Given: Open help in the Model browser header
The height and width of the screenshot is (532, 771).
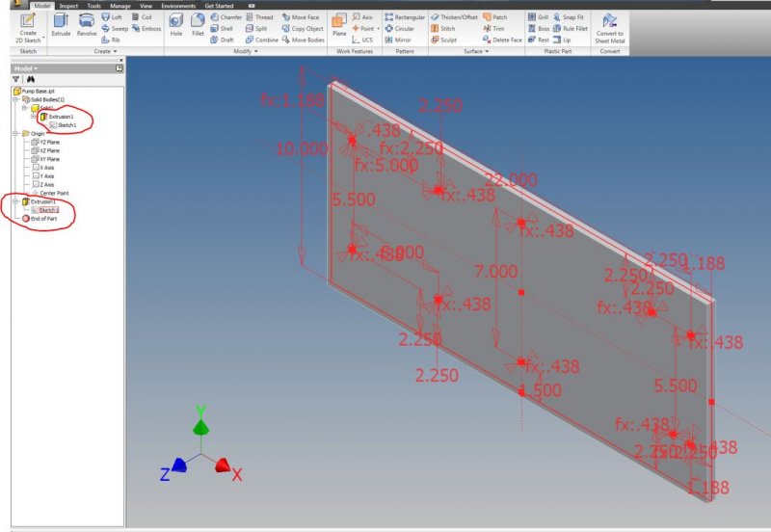Looking at the screenshot, I should 119,68.
